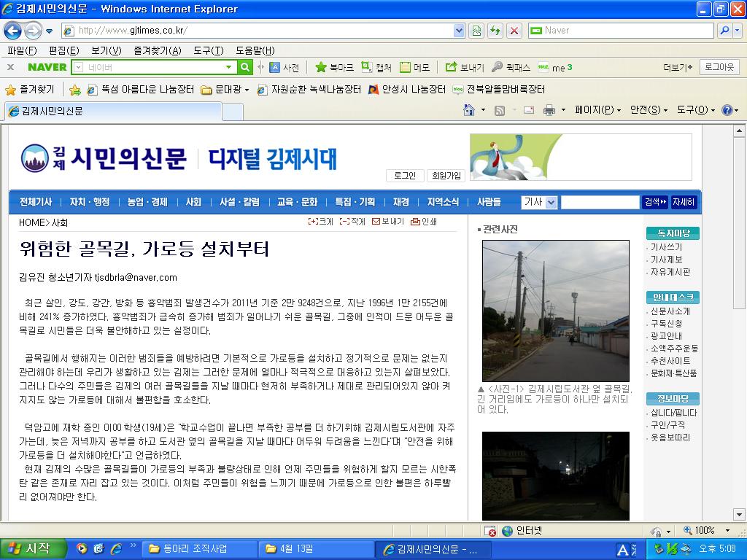The image size is (747, 560).
Task: Select the 농업·경제 navigation tab
Action: click(x=147, y=202)
